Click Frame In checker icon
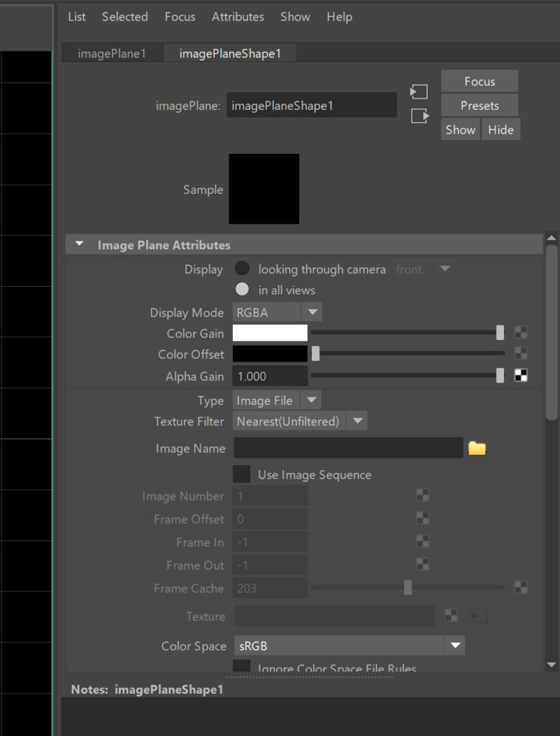Screen dimensions: 560x736 pyautogui.click(x=423, y=541)
